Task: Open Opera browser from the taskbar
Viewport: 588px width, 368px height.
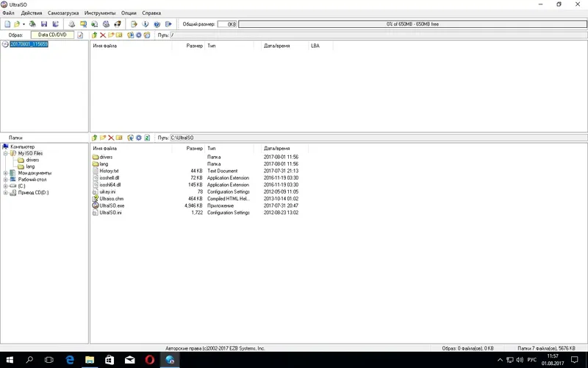Action: [x=150, y=360]
